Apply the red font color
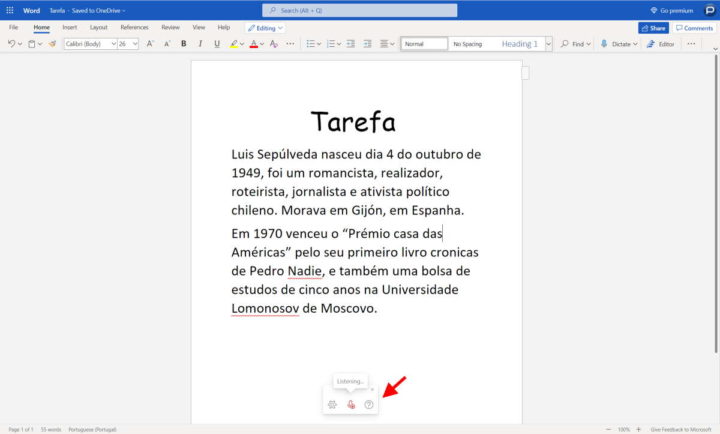This screenshot has width=720, height=434. [x=253, y=44]
